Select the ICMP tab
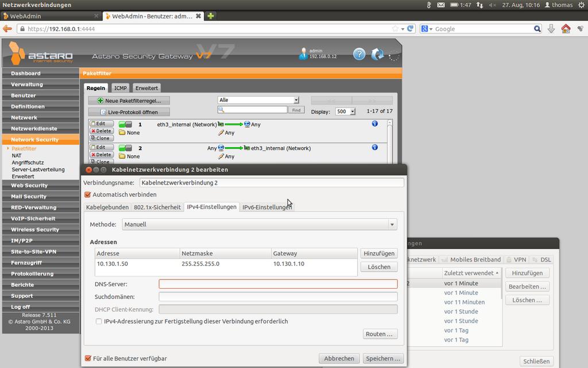Screen dimensions: 588x368 pyautogui.click(x=121, y=88)
